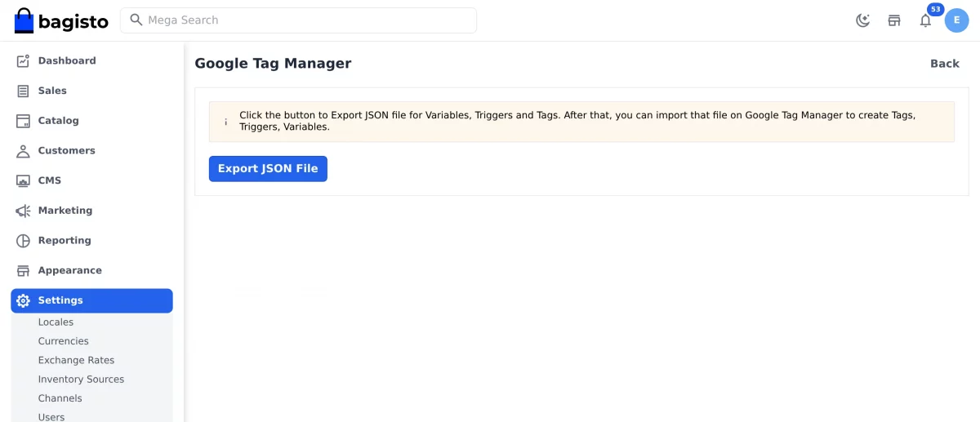Click the Sales receipt icon
Image resolution: width=980 pixels, height=422 pixels.
pos(23,91)
